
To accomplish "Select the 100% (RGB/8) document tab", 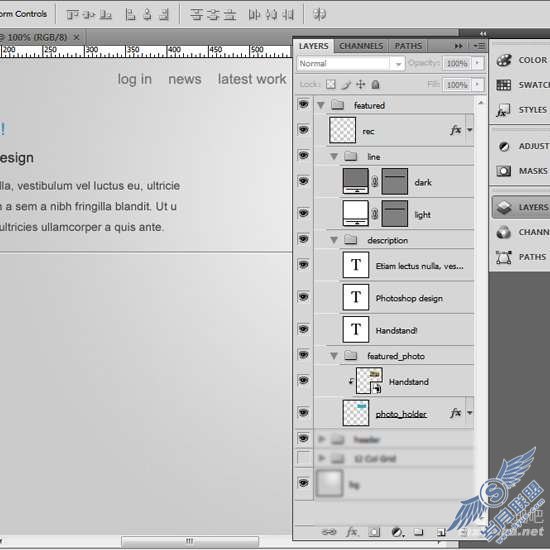I will click(37, 37).
